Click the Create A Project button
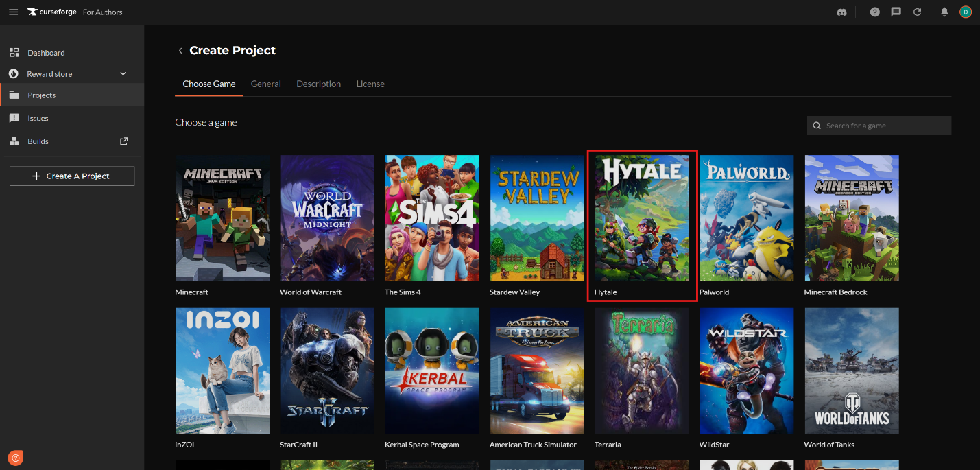This screenshot has height=470, width=980. point(72,176)
